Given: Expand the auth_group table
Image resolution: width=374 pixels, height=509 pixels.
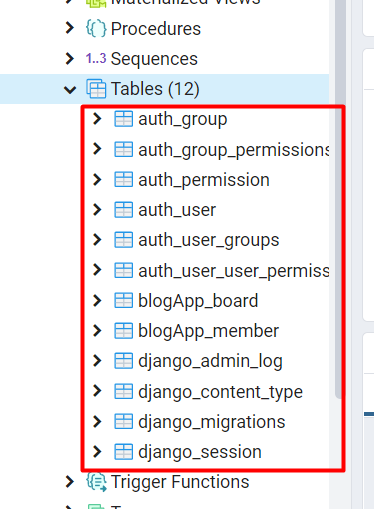Looking at the screenshot, I should [x=97, y=118].
